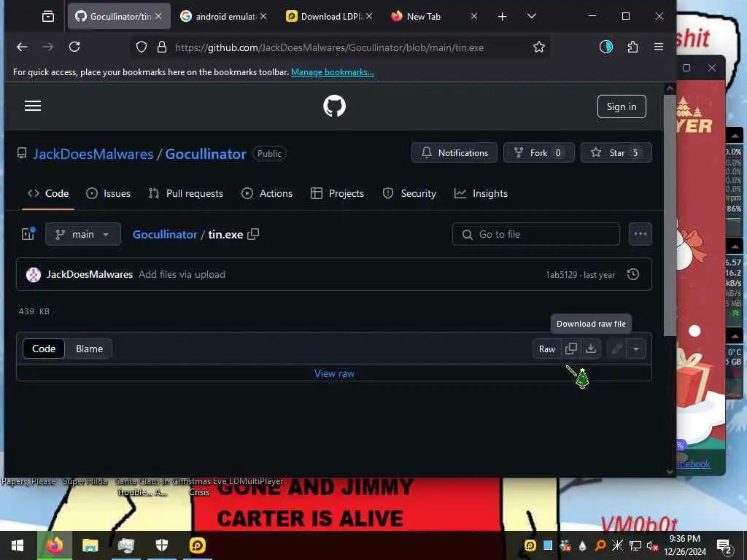
Task: Open commit 1ab5129 hash link
Action: pyautogui.click(x=561, y=275)
